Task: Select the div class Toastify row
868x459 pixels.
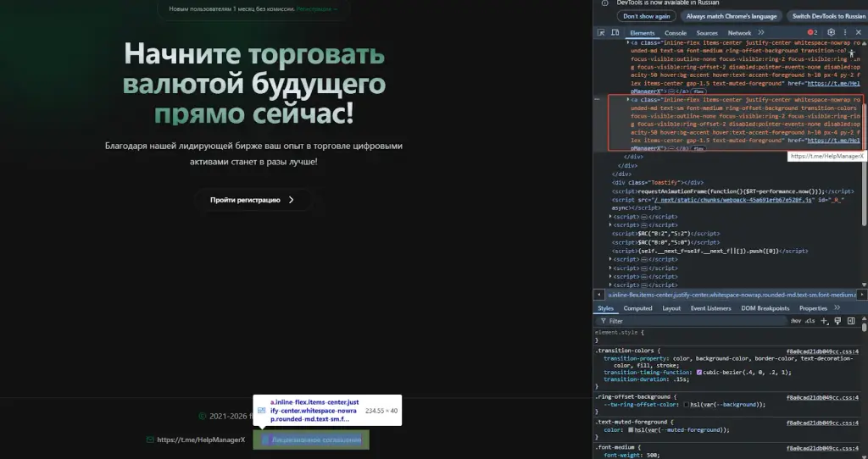Action: coord(658,182)
